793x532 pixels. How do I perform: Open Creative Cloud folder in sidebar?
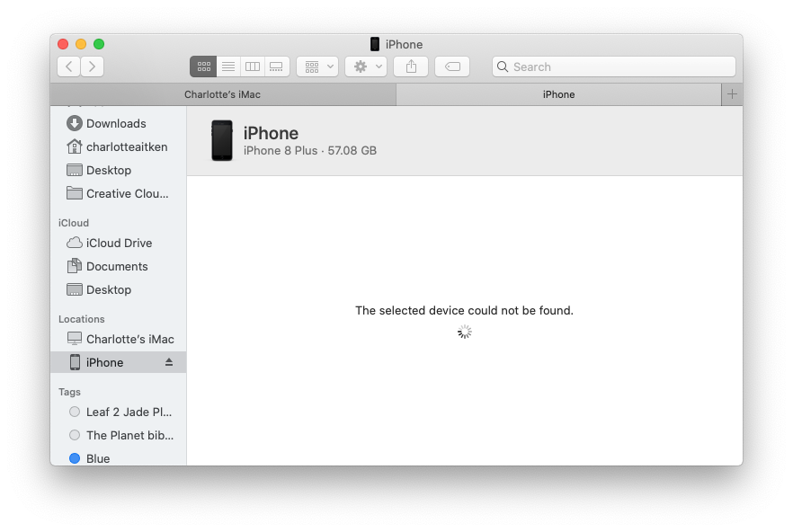tap(119, 193)
